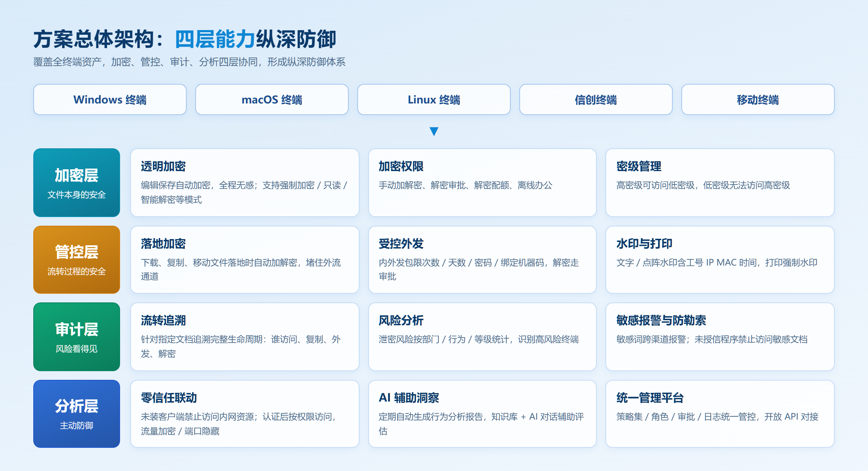Select the macOS 终端 box

(272, 99)
